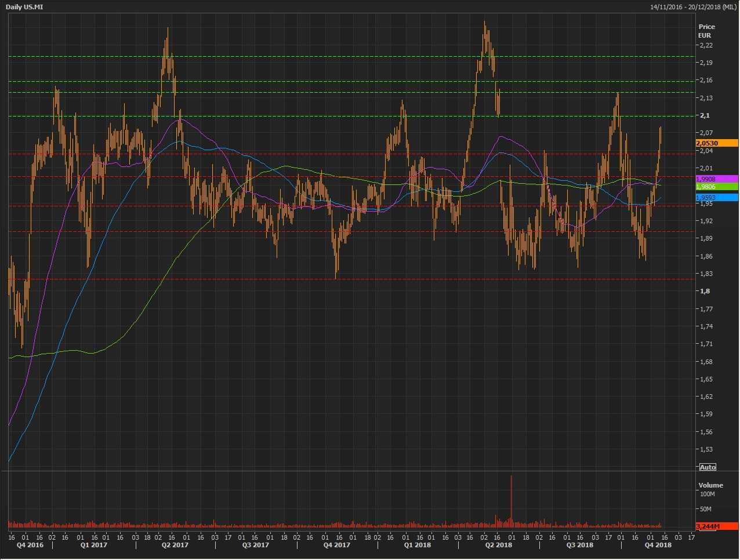
Task: Select Q4 2018 on the time axis
Action: (x=658, y=545)
